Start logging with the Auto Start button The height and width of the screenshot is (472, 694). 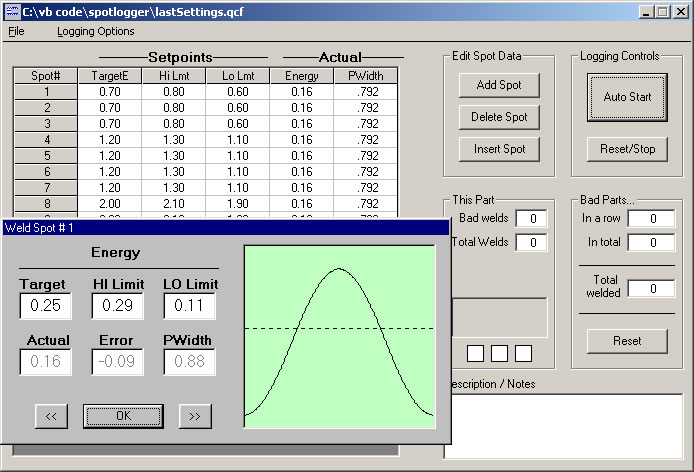coord(627,97)
